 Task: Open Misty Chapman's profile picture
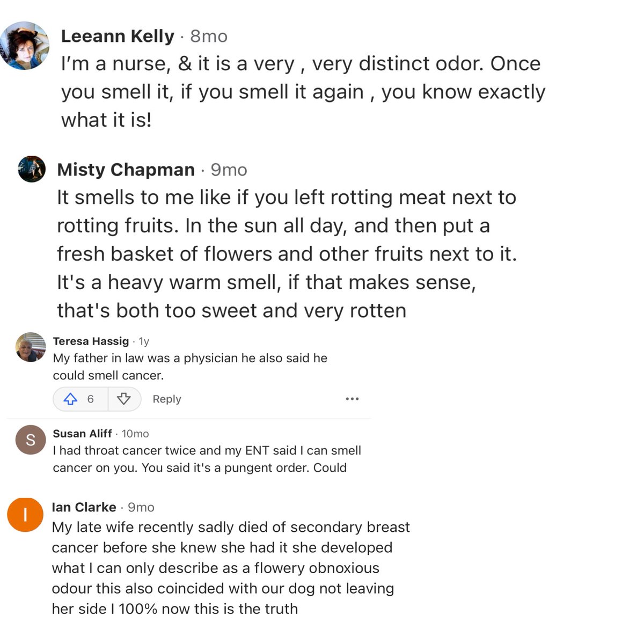[32, 170]
